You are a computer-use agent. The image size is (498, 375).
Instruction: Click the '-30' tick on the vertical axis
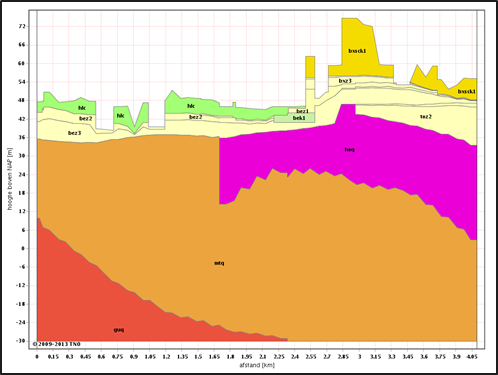pyautogui.click(x=21, y=341)
